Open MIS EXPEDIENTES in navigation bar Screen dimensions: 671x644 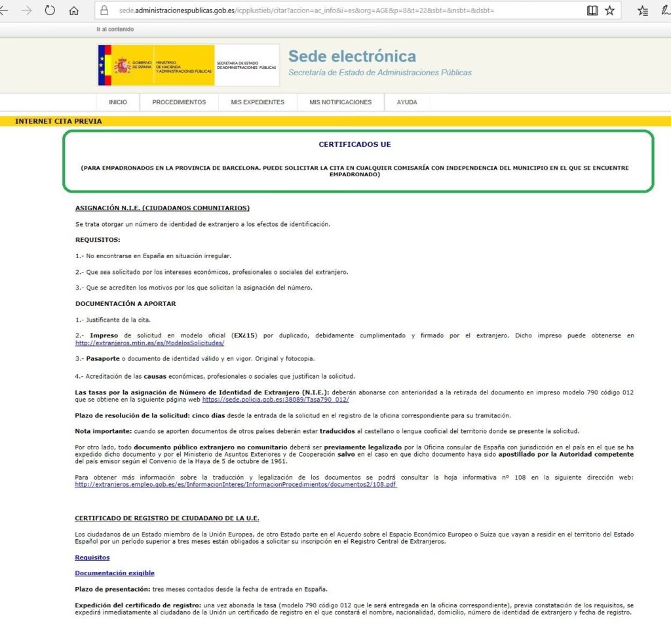pyautogui.click(x=258, y=102)
